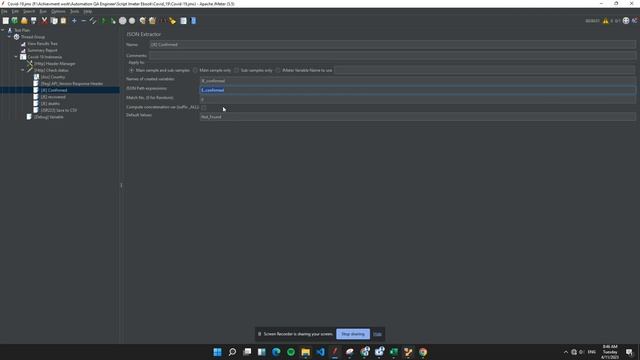Open the Edit menu

15,11
